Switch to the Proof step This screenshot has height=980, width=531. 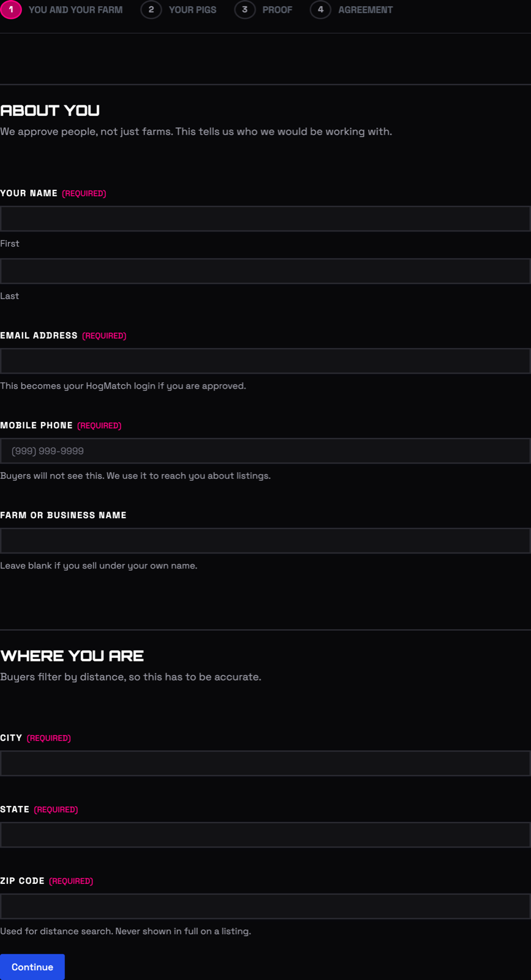tap(277, 10)
